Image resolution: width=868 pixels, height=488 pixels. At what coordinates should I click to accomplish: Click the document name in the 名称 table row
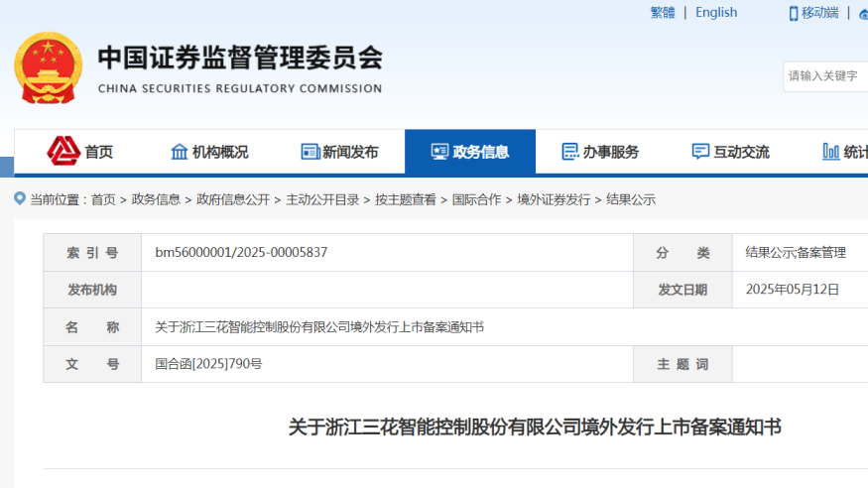point(319,327)
